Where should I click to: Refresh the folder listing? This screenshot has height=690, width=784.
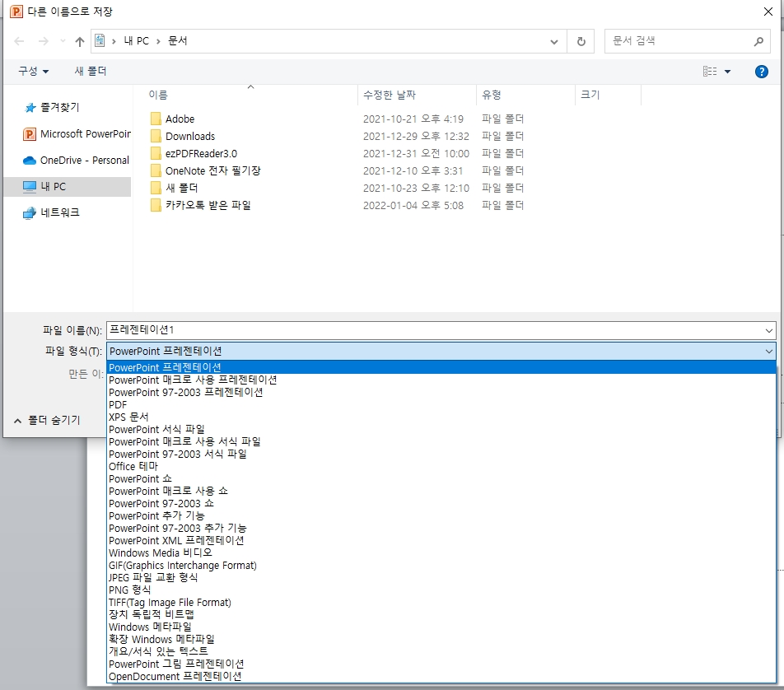click(x=581, y=41)
